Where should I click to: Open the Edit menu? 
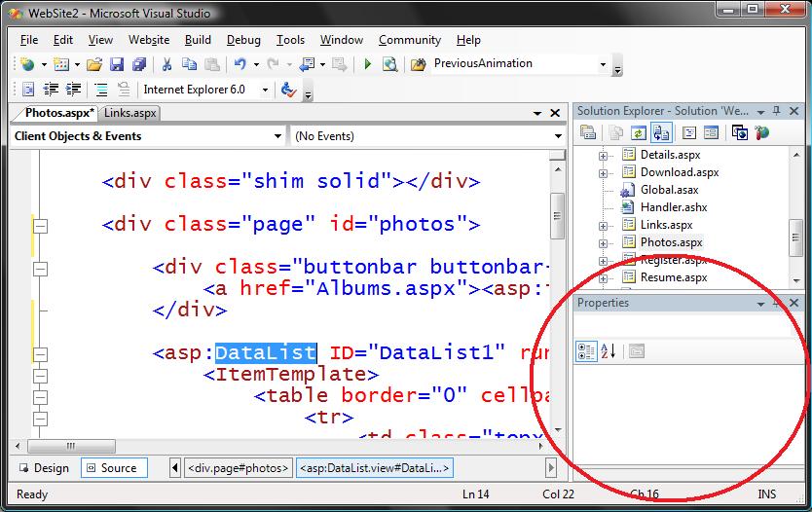pos(63,40)
